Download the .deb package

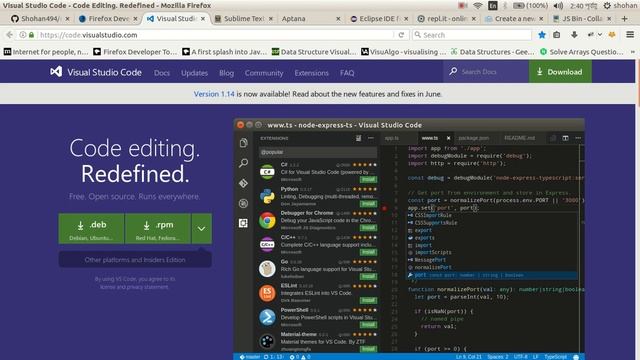click(91, 229)
